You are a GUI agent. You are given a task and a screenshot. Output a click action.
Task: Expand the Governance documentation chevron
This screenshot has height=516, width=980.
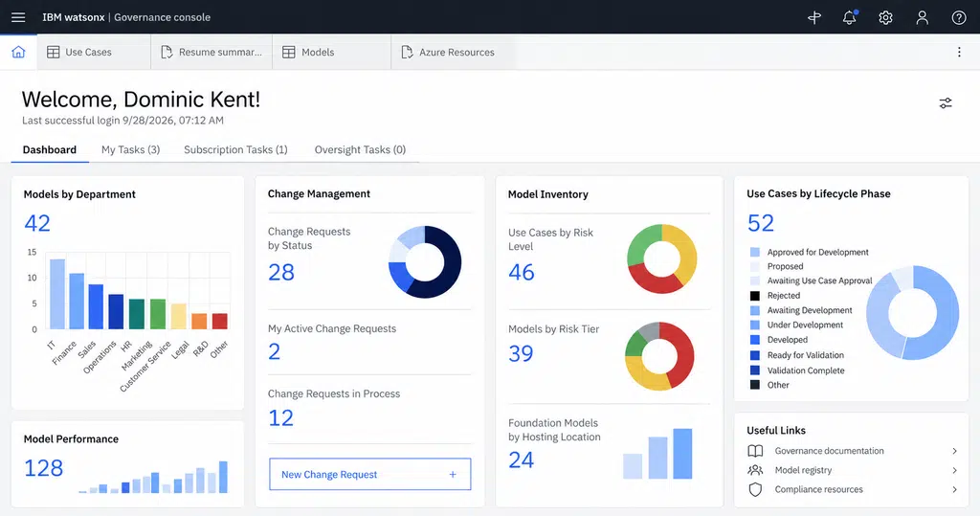[x=954, y=451]
